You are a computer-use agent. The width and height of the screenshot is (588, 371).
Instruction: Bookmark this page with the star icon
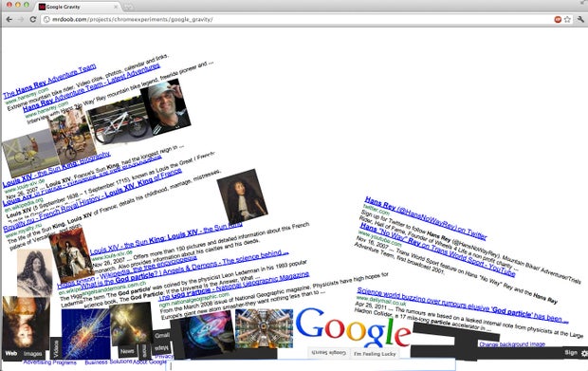click(x=567, y=19)
